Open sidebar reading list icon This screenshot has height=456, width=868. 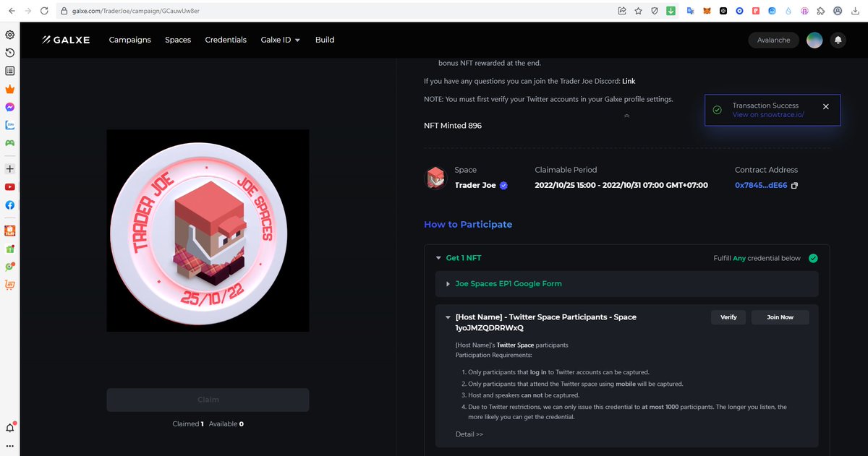[10, 71]
